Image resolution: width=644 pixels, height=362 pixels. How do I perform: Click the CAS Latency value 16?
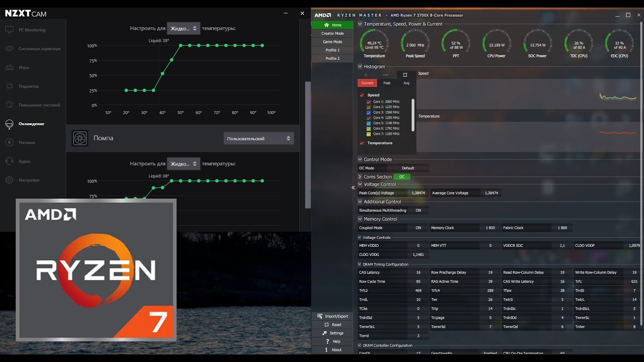pos(418,273)
